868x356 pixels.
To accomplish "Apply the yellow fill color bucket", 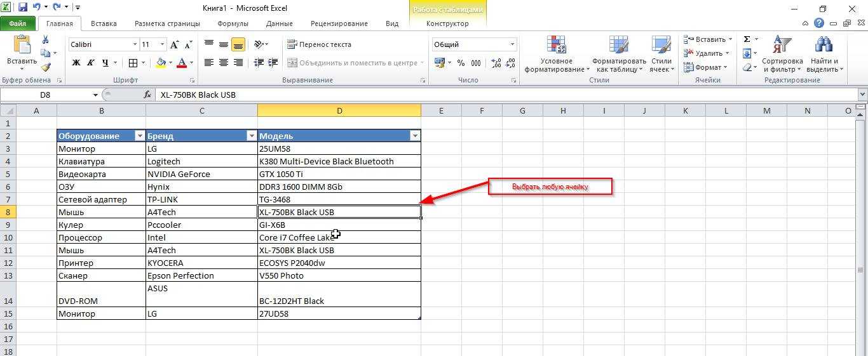I will (161, 63).
